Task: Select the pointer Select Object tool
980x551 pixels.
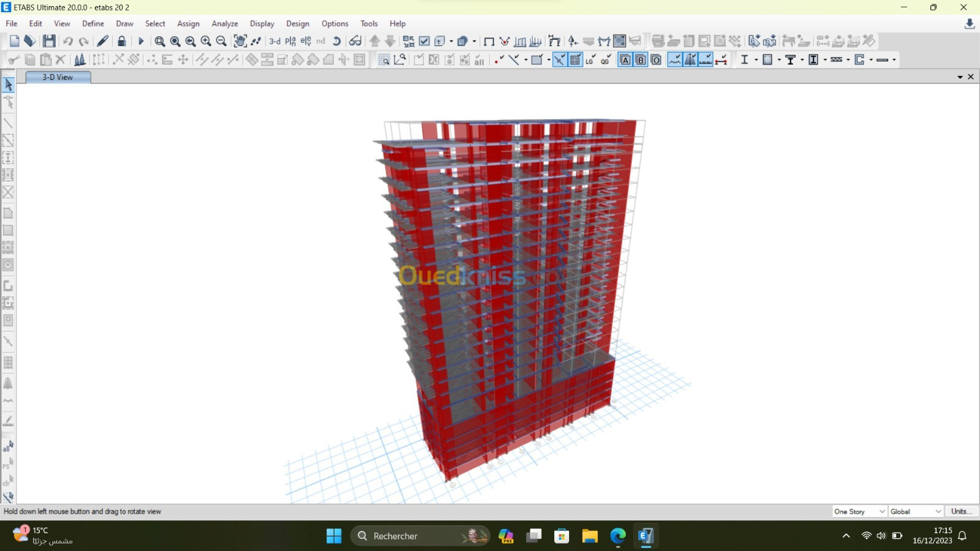Action: tap(9, 84)
